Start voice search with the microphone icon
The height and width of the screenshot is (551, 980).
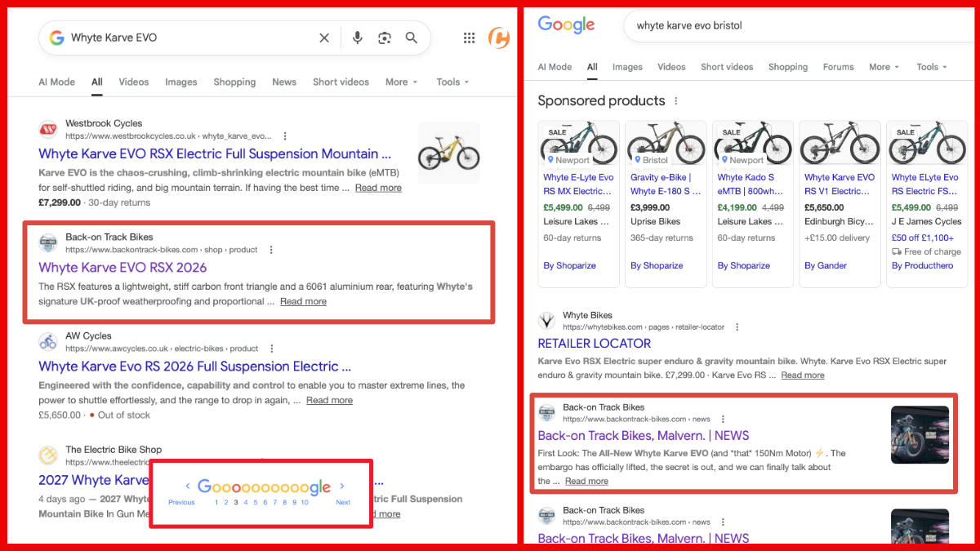[x=357, y=38]
